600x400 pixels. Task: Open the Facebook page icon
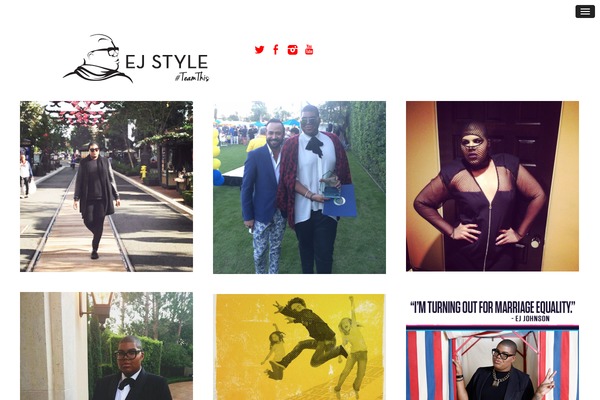[276, 50]
